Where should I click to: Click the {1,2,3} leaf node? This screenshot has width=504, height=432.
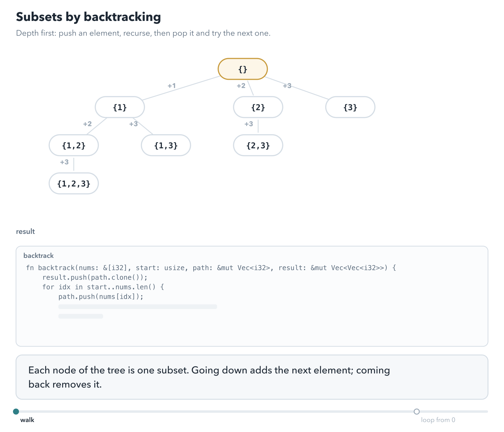74,183
